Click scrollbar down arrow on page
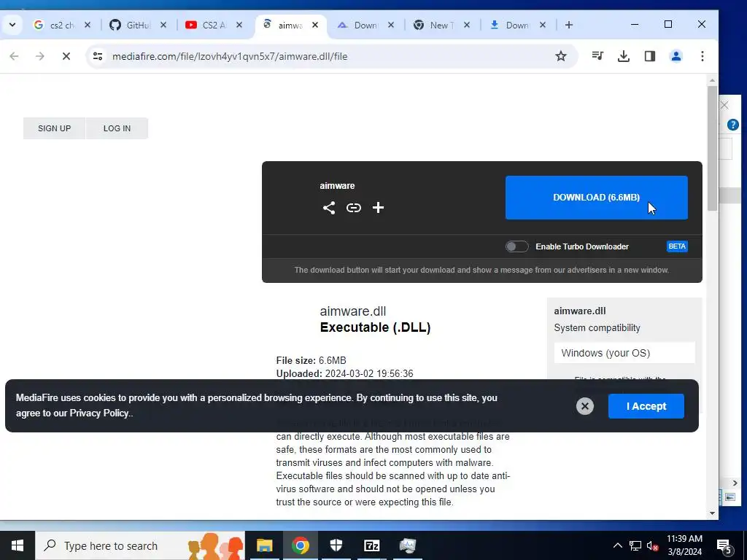 tap(712, 513)
